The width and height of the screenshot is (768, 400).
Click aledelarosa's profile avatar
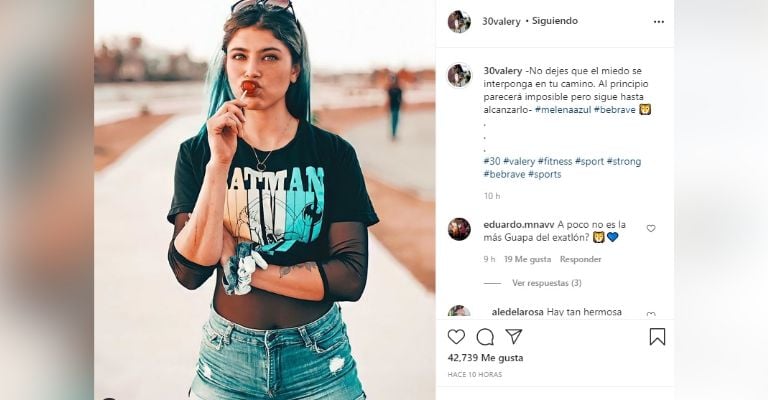(459, 312)
